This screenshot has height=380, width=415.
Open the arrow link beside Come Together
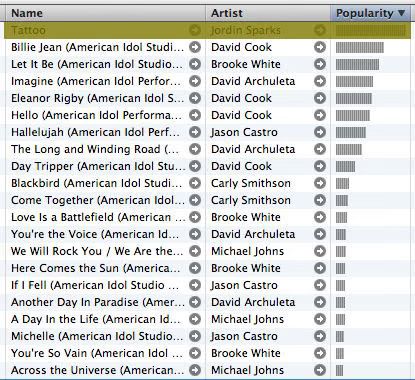pos(195,200)
